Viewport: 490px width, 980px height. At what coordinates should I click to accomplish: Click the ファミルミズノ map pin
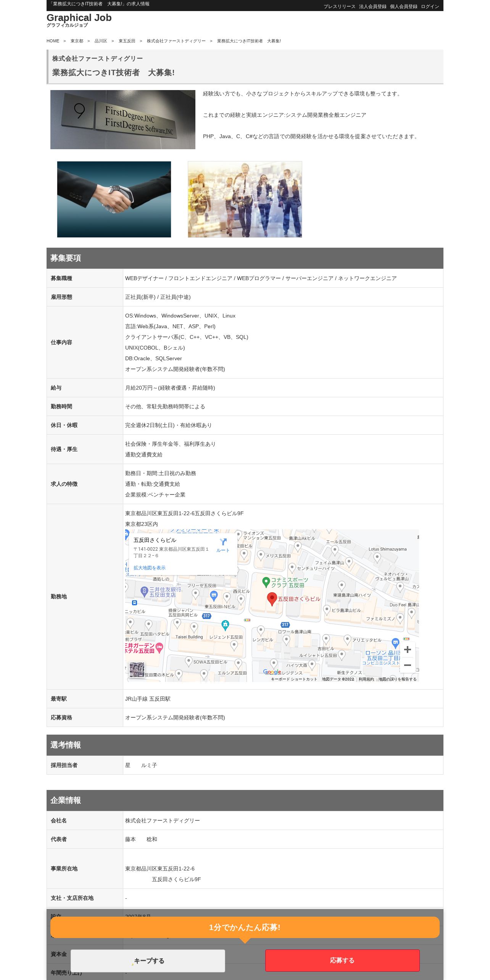(x=400, y=618)
